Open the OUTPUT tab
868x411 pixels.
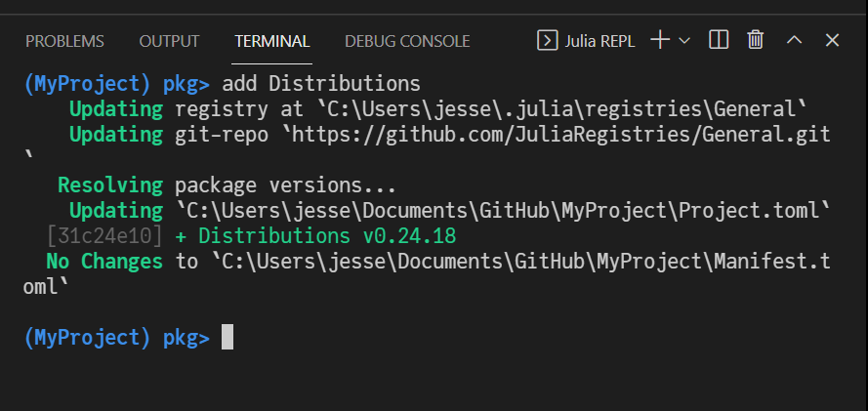[x=169, y=41]
